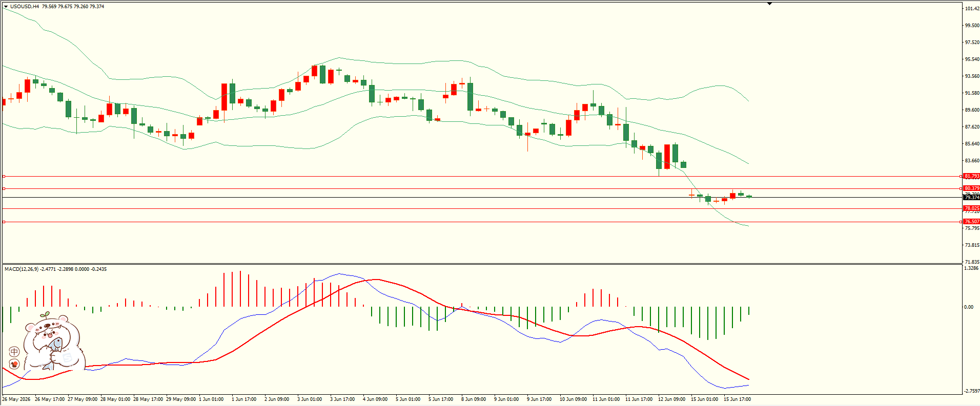Click the 81.793 red price label
Screen dimensions: 980x406
coord(971,176)
